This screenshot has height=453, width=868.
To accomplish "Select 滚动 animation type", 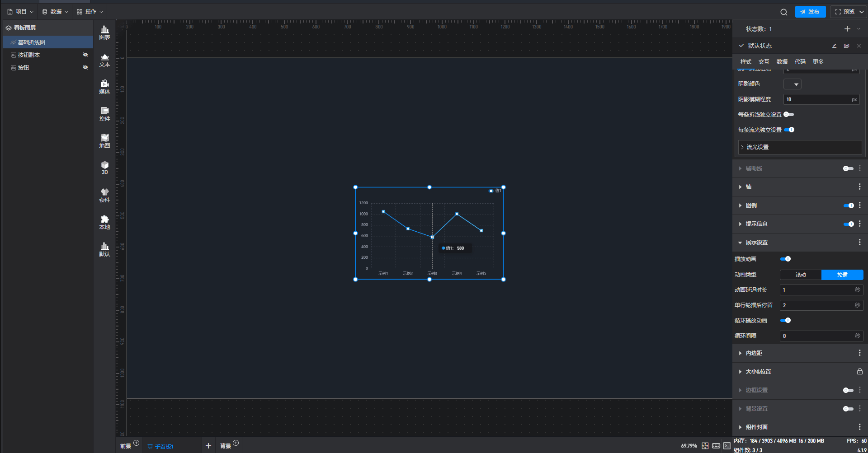I will 801,275.
